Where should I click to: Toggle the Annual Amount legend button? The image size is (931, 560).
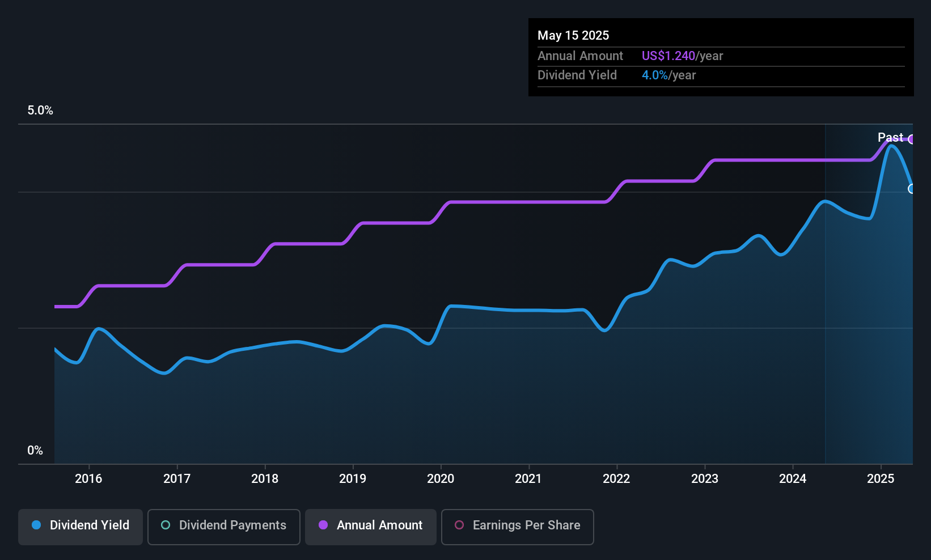(x=371, y=527)
